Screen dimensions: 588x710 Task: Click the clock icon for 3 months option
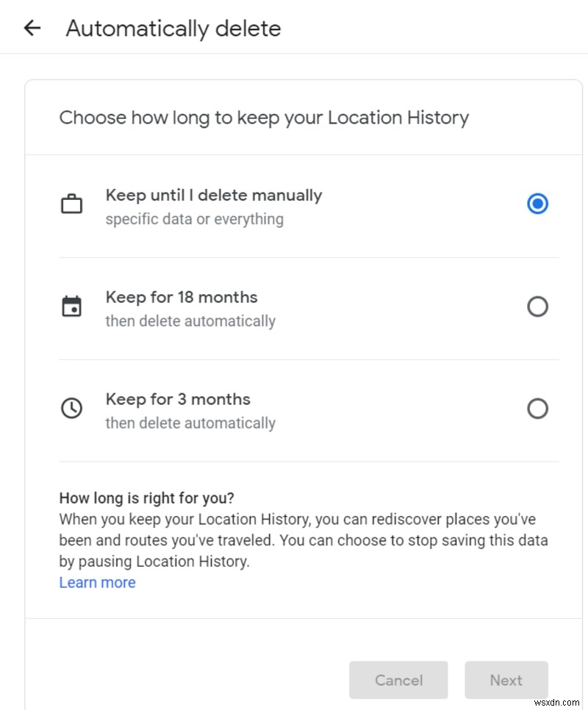coord(71,408)
